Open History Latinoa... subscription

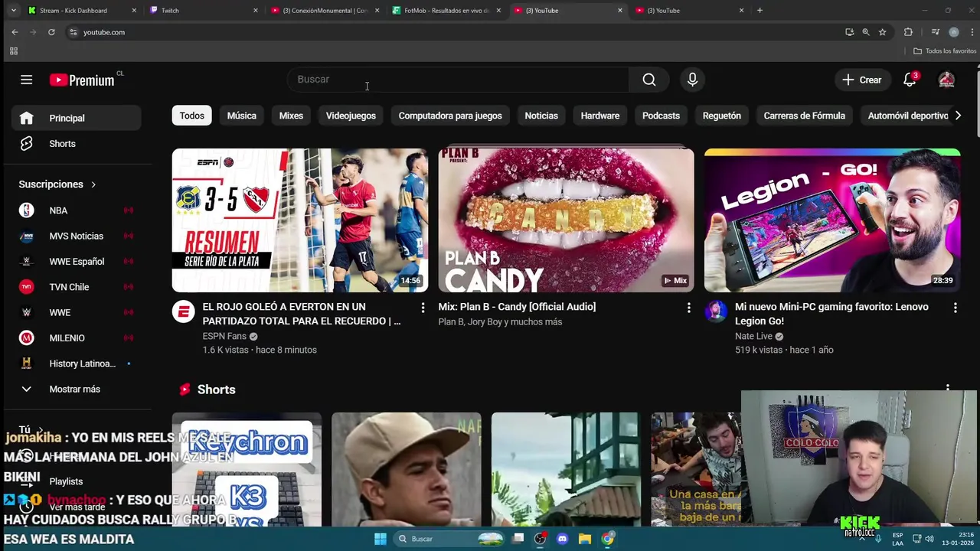[x=76, y=364]
